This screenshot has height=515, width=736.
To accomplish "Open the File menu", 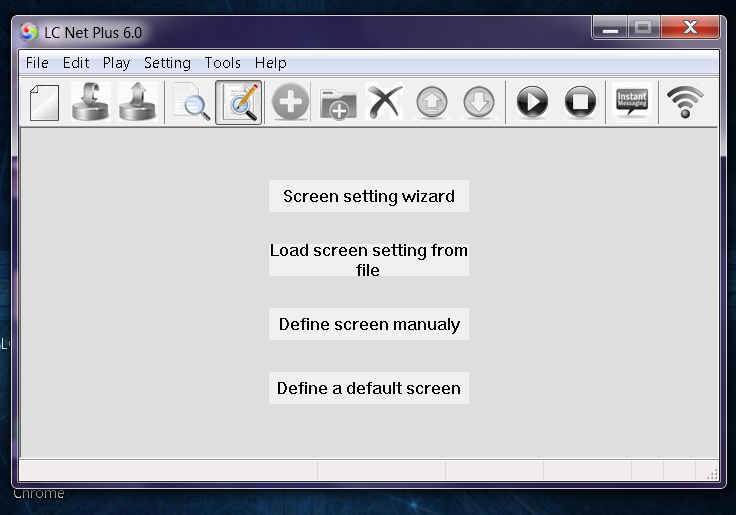I will [x=37, y=63].
